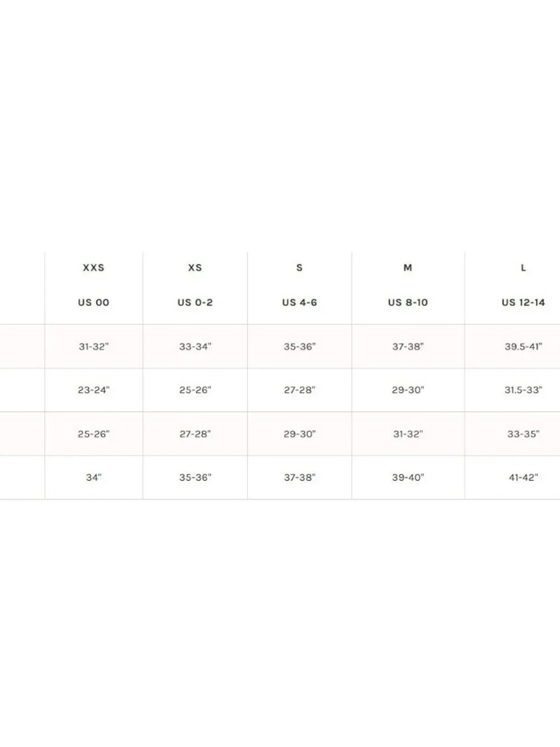Click the 37-38" cell in S column
This screenshot has width=560, height=747.
click(x=300, y=477)
